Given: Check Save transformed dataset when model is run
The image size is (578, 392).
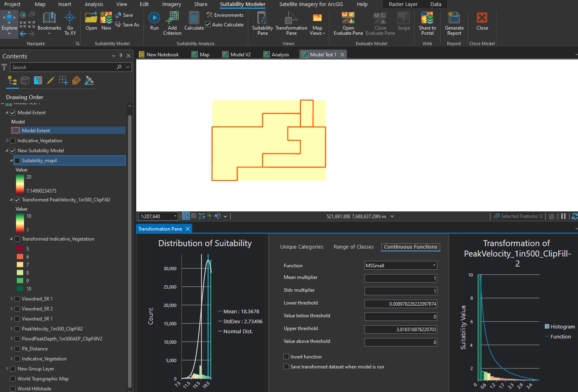Looking at the screenshot, I should pyautogui.click(x=286, y=366).
